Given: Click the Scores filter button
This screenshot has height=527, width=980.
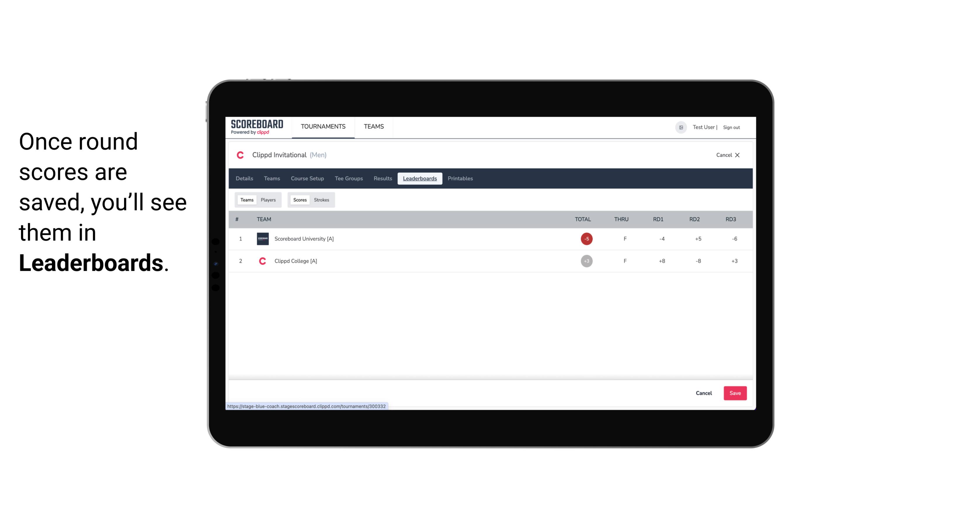Looking at the screenshot, I should 299,200.
